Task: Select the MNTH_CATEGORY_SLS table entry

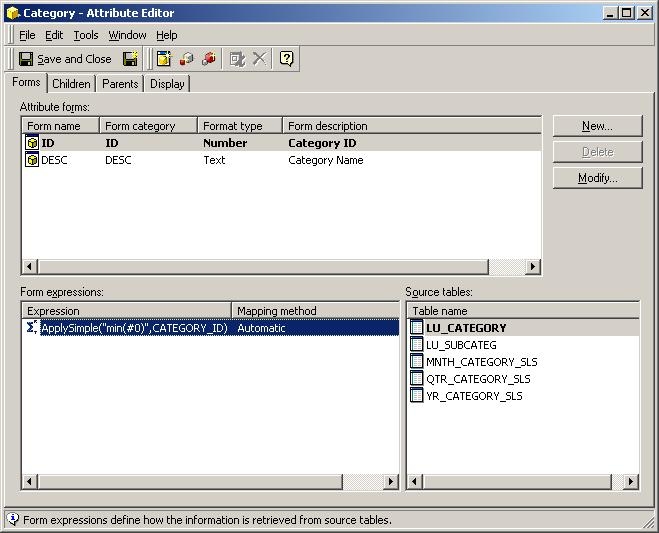Action: coord(481,362)
